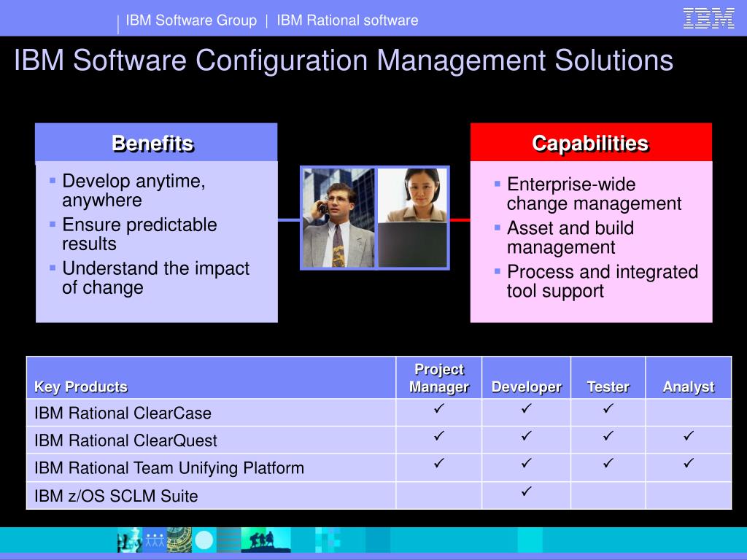
Task: Click the 'IBM Software Group' header text
Action: 191,20
